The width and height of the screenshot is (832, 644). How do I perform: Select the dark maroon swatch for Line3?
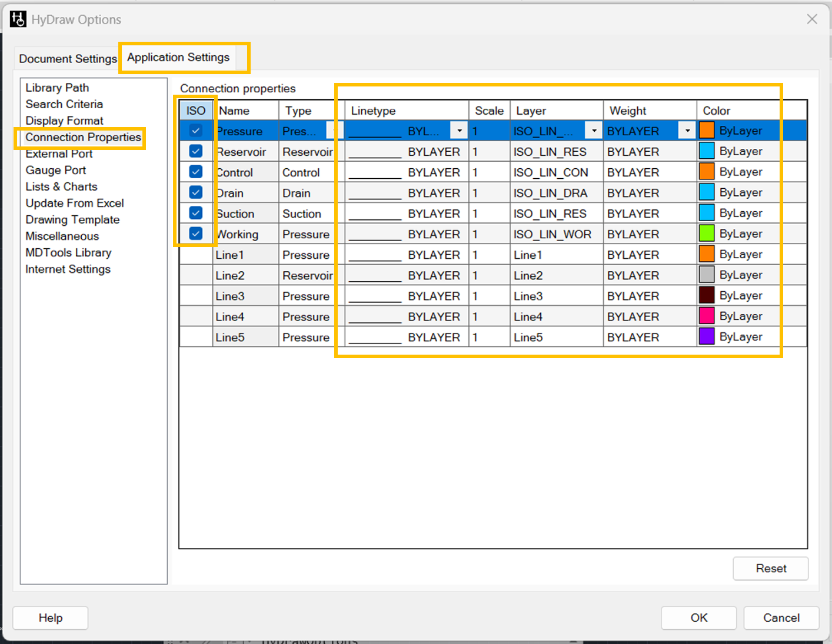(707, 295)
